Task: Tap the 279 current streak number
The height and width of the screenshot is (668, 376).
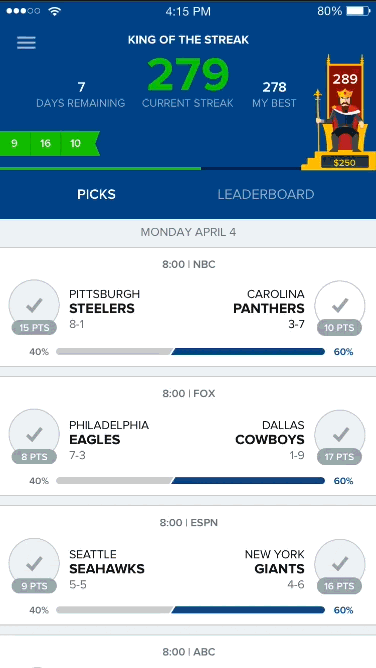Action: pos(188,75)
